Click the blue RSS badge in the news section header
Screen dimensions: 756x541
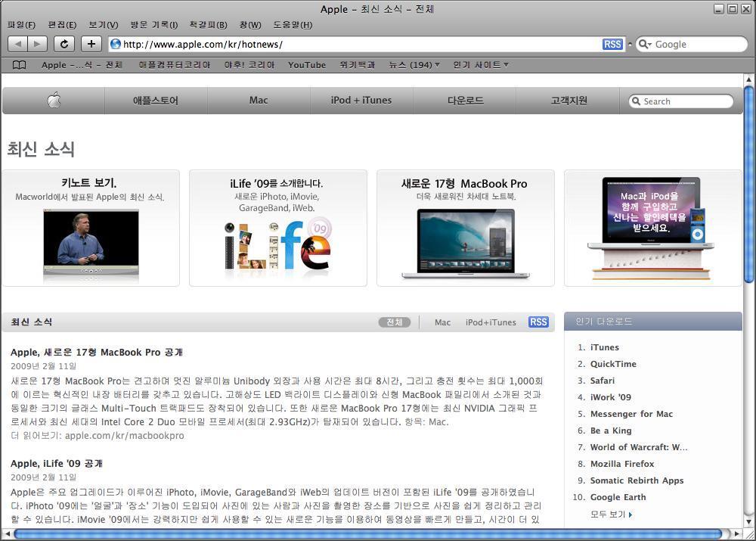click(538, 322)
